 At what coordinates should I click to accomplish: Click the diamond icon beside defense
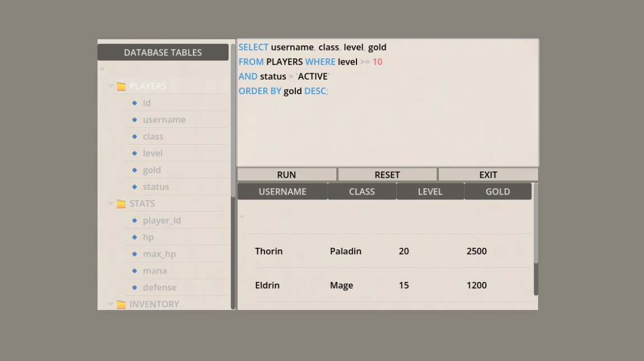coord(135,288)
